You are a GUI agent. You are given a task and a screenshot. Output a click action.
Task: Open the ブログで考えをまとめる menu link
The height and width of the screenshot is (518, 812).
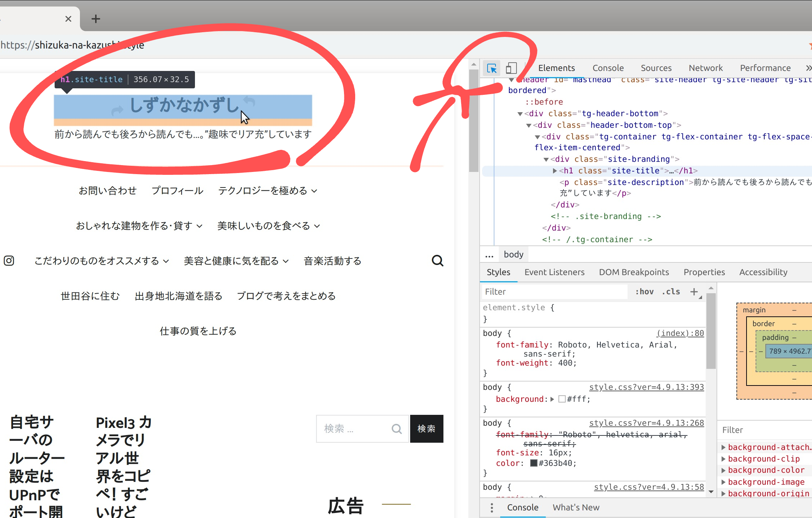[286, 296]
